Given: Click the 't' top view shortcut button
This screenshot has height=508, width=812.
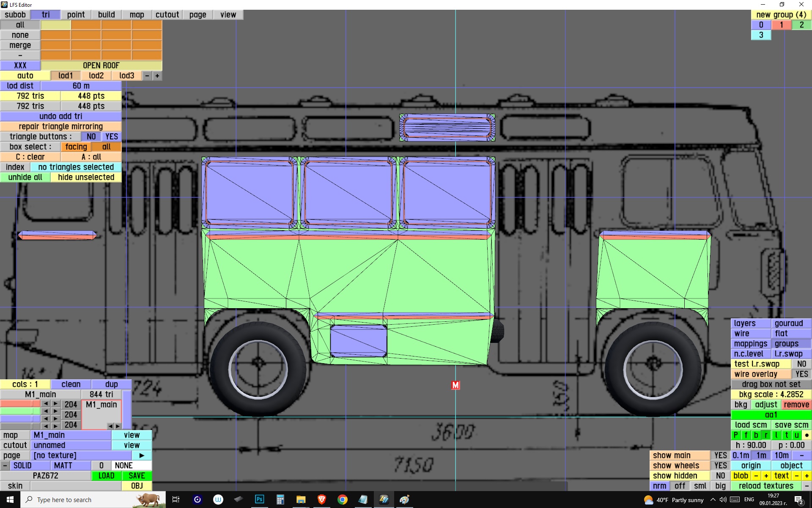Looking at the screenshot, I should coord(786,435).
